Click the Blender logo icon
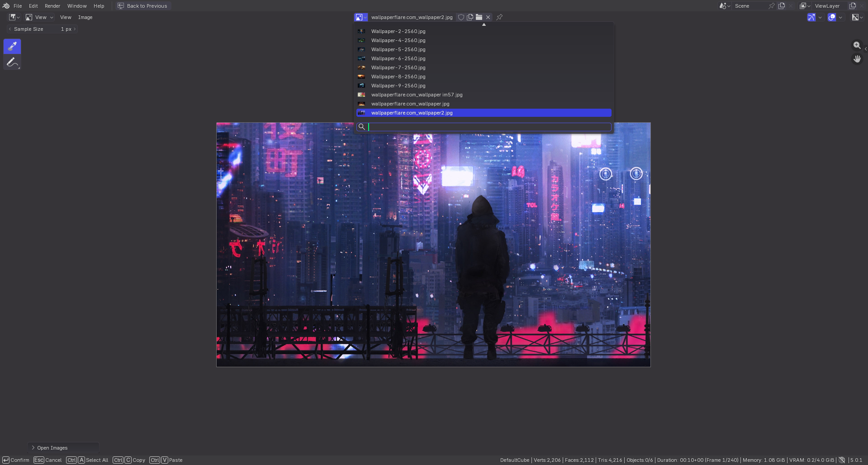The height and width of the screenshot is (465, 868). tap(6, 6)
